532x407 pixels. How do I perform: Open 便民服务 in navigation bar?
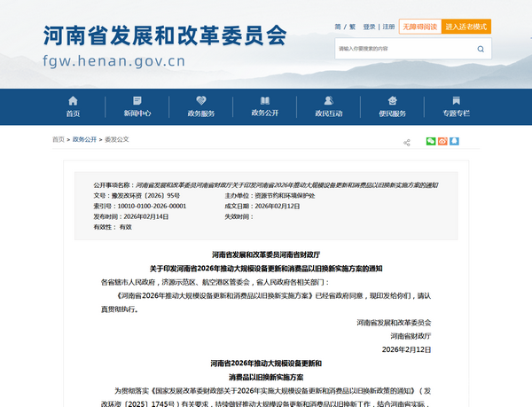pyautogui.click(x=392, y=106)
